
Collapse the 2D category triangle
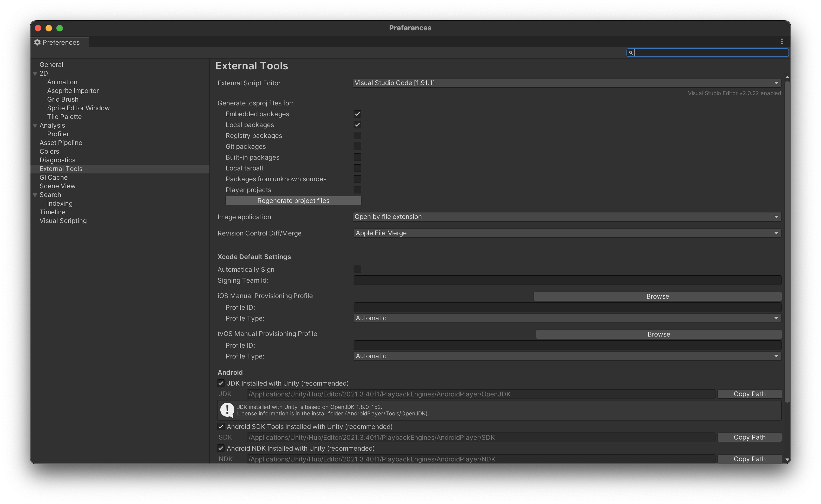[35, 74]
